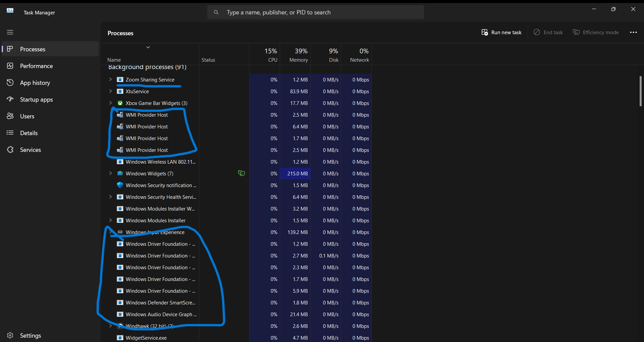Click the Xbox Game Bar Widgets icon
The image size is (644, 342).
click(x=120, y=103)
